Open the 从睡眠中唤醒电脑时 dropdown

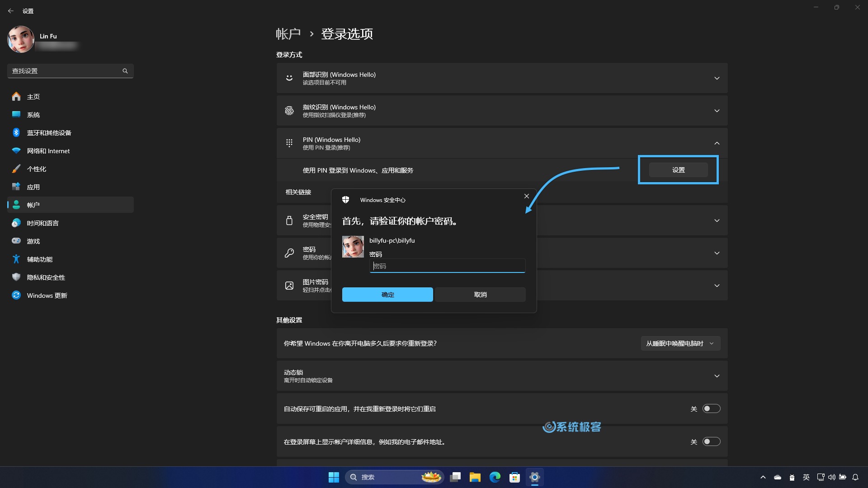point(680,343)
